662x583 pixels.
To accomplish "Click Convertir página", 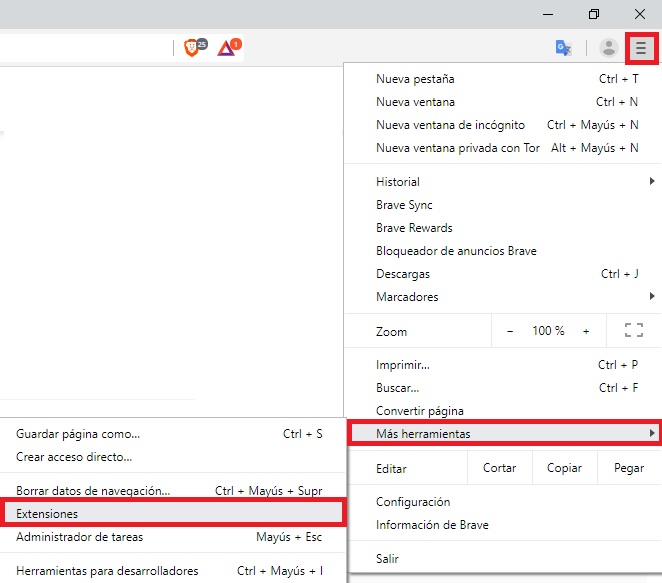I will coord(502,411).
